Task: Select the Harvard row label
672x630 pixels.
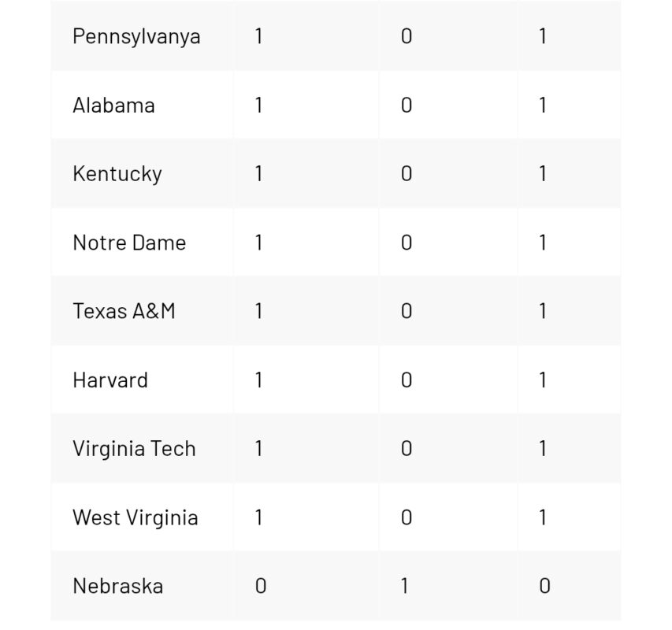Action: (x=110, y=380)
